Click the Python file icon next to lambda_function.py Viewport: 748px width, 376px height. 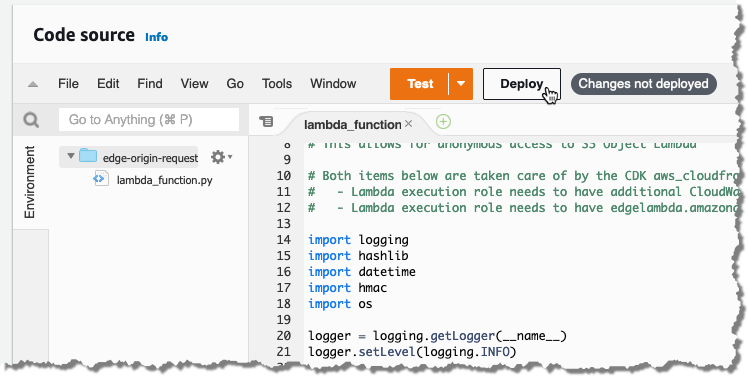101,178
